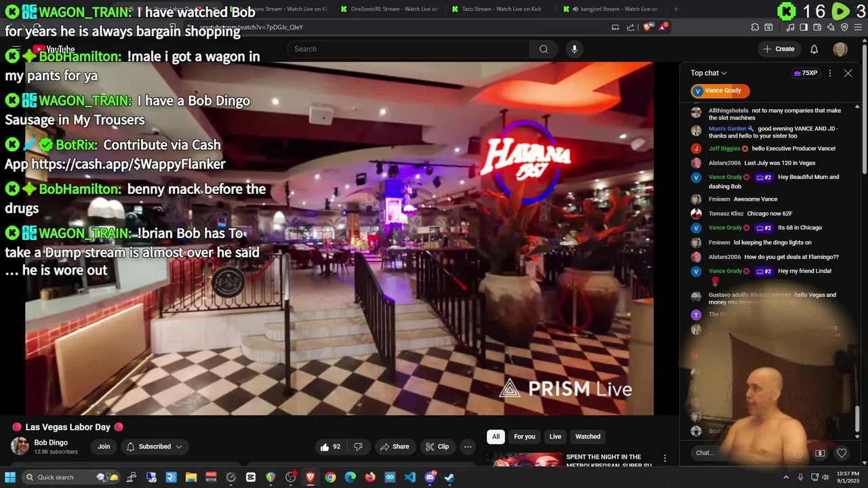Open more actions ellipsis beside Clip
868x488 pixels.
point(467,447)
